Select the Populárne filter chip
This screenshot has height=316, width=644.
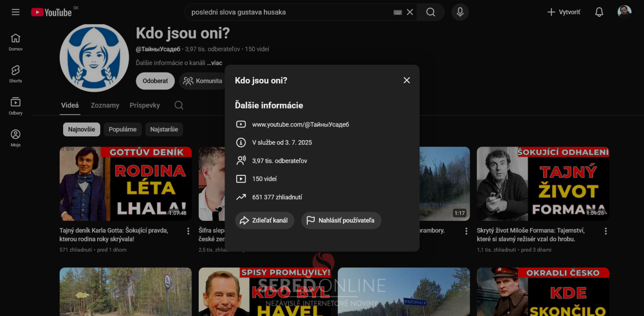click(122, 129)
